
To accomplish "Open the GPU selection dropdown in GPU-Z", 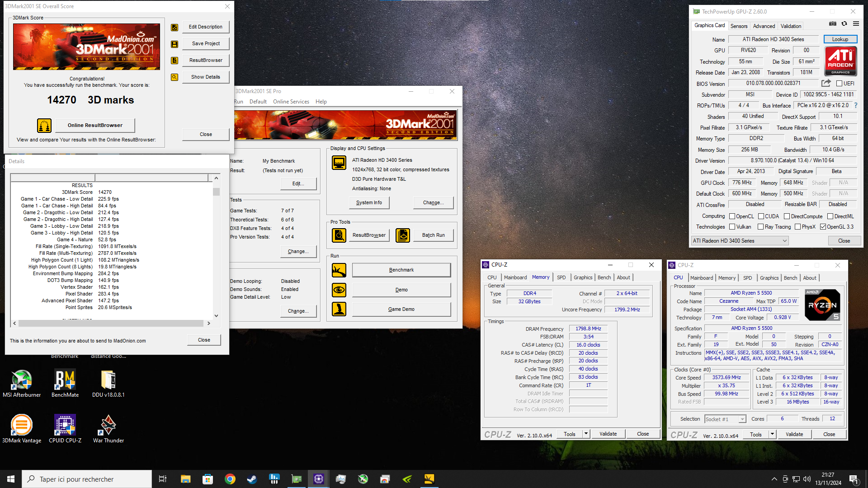I will pos(740,241).
